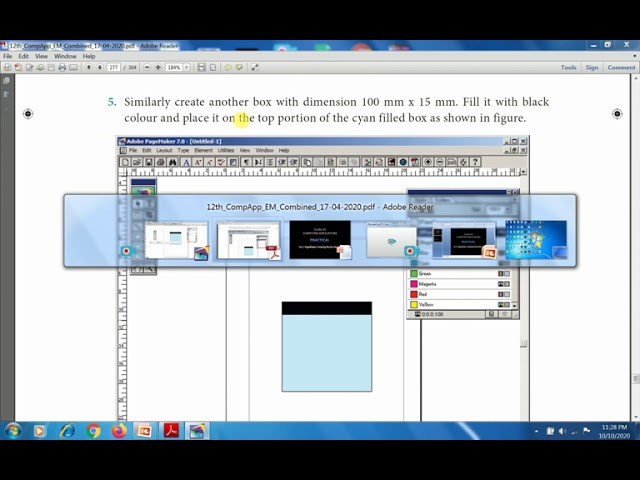Select PowerPoint editor thumbnail in task switcher
The width and height of the screenshot is (640, 480).
pyautogui.click(x=464, y=240)
